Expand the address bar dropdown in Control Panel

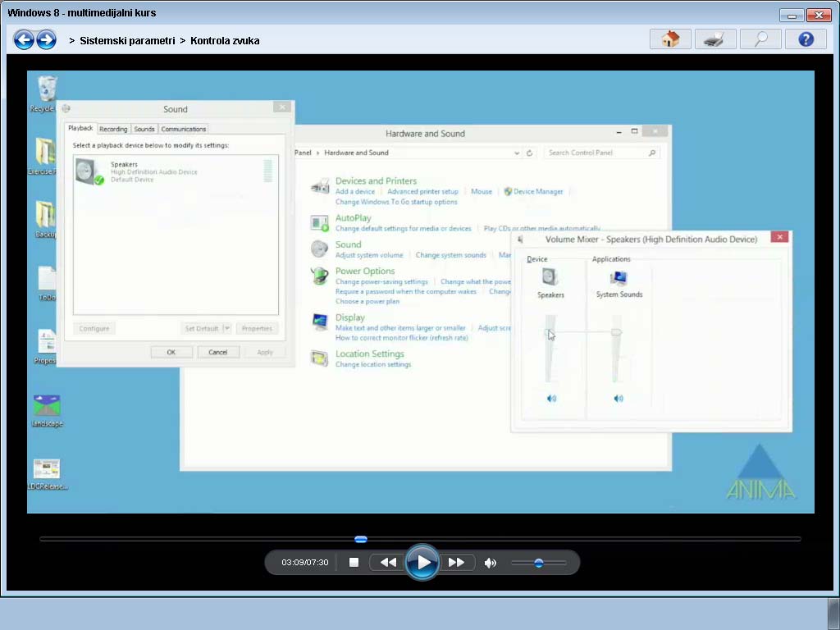516,153
